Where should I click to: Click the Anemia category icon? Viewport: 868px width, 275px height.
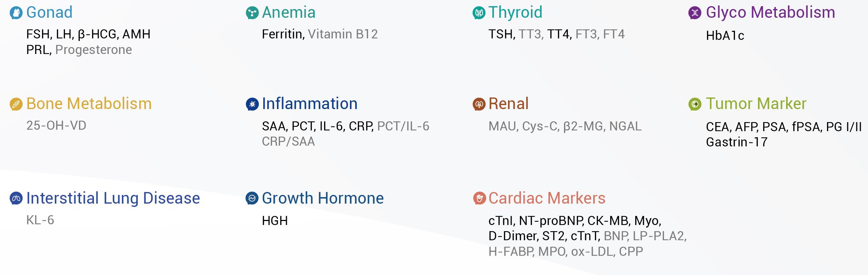pyautogui.click(x=252, y=13)
